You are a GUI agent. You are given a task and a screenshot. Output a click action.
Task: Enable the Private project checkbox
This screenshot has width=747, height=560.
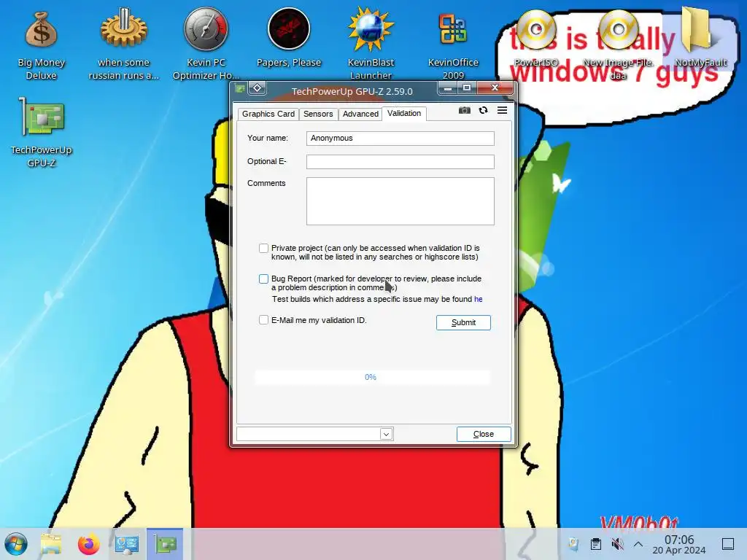263,248
